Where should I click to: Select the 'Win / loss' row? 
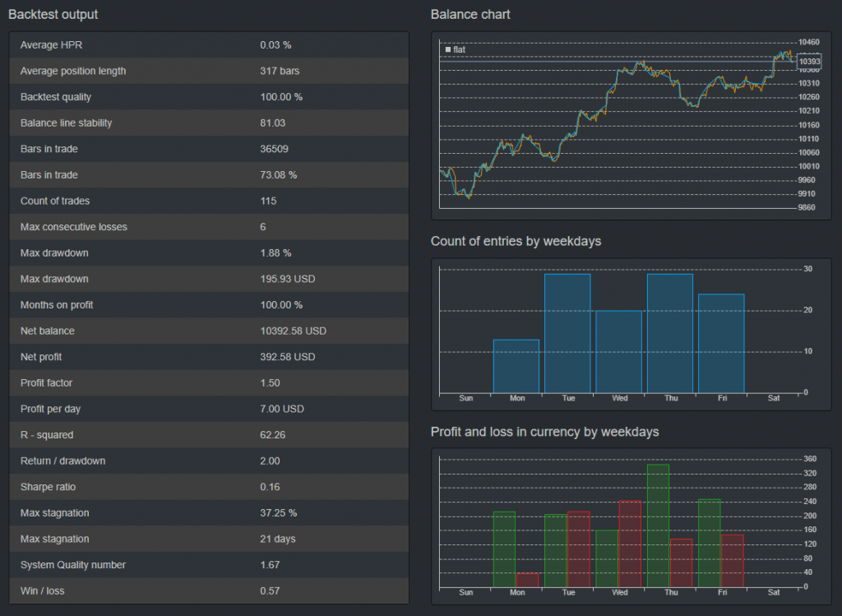pos(209,591)
